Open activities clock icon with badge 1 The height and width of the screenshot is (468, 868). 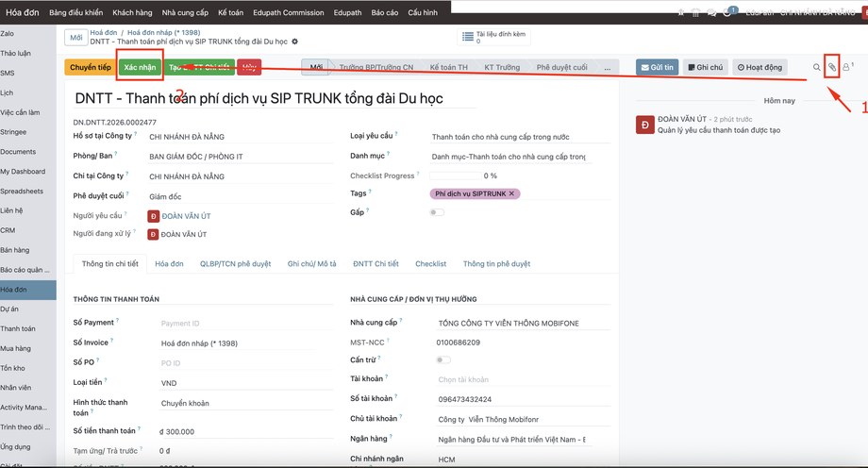(x=728, y=12)
